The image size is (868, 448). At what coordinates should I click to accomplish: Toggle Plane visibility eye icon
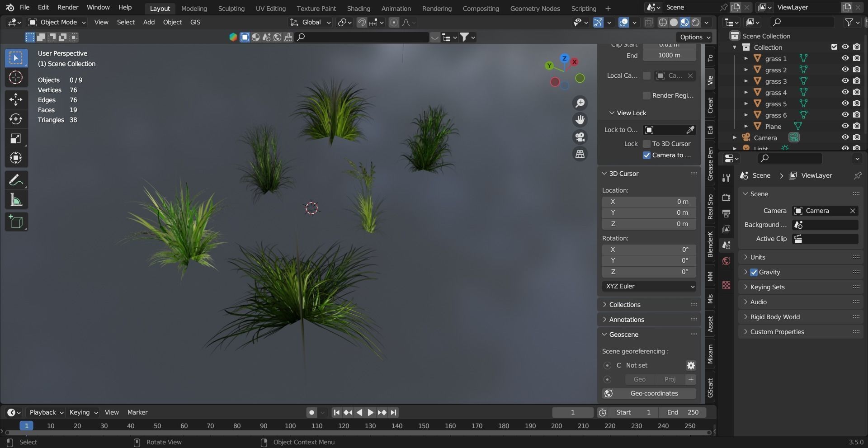[845, 126]
